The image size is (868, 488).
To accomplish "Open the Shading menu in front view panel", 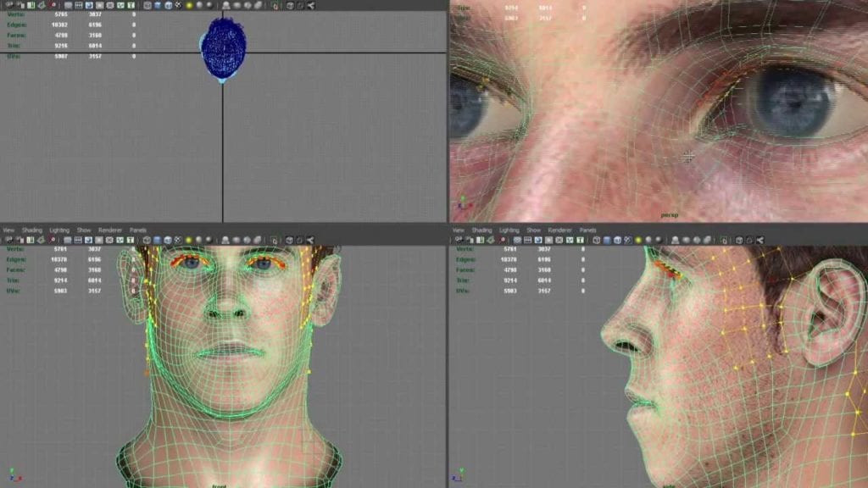I will [31, 230].
